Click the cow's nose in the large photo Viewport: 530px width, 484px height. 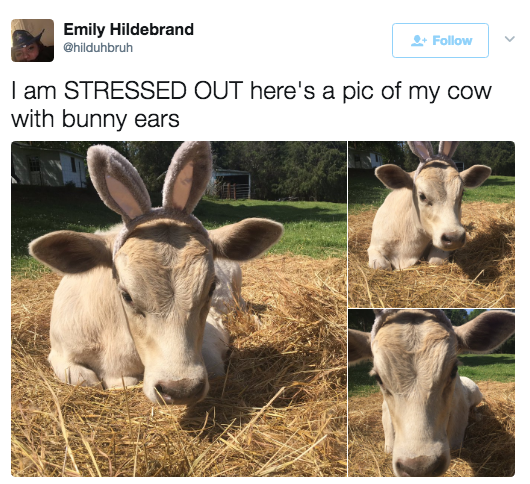[x=181, y=388]
